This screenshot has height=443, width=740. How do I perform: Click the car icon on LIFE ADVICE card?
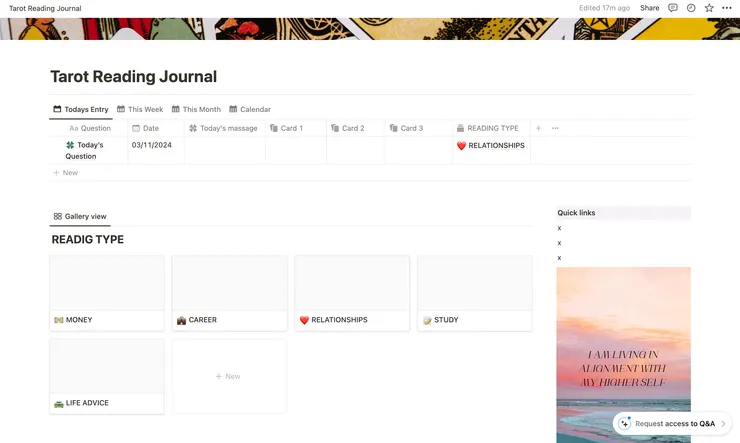pyautogui.click(x=59, y=403)
